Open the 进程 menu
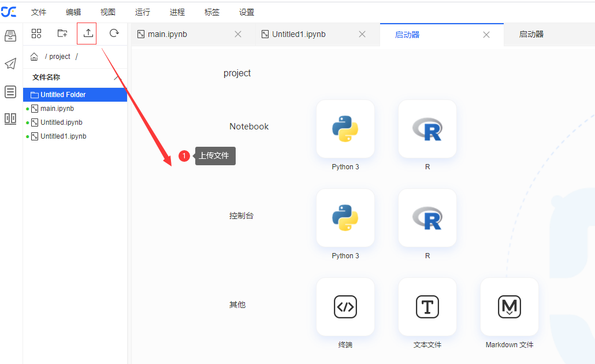The width and height of the screenshot is (595, 364). coord(177,12)
